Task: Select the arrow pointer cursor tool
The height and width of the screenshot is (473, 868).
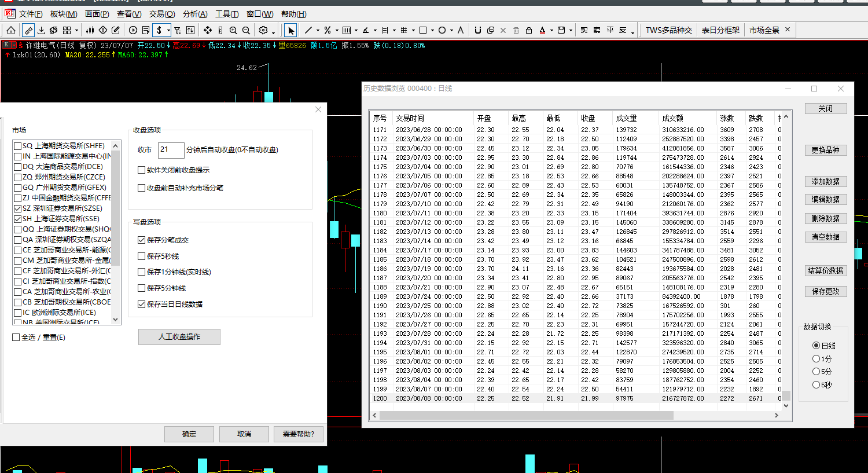Action: point(291,30)
